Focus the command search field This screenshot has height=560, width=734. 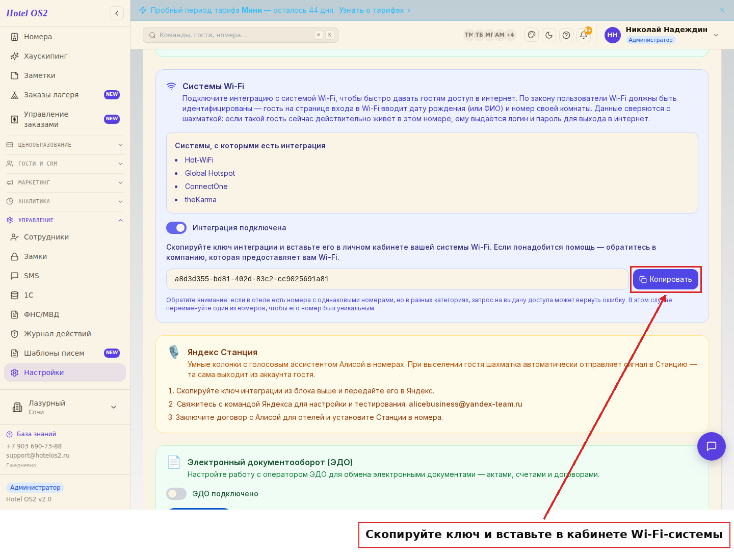coord(241,35)
